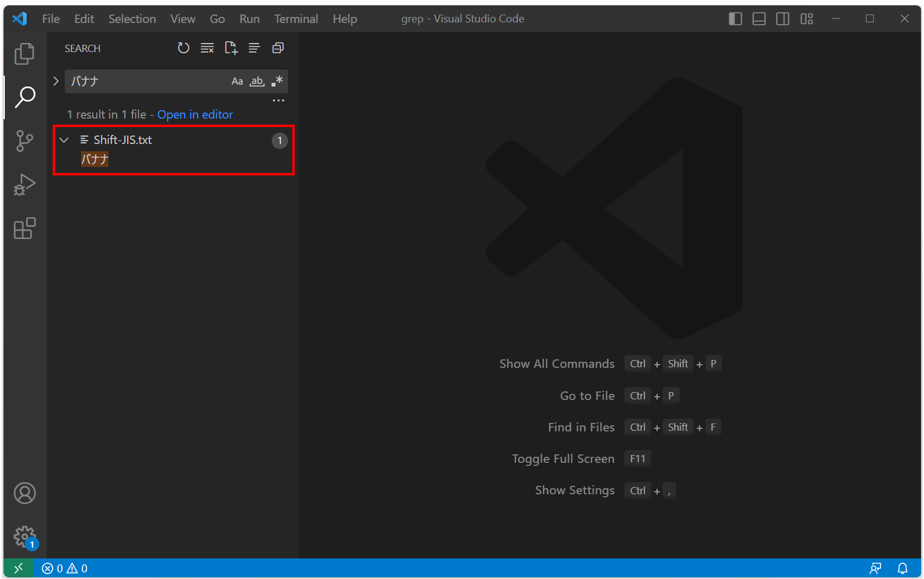The height and width of the screenshot is (579, 924).
Task: Enable Use Regular Expression
Action: coord(277,80)
